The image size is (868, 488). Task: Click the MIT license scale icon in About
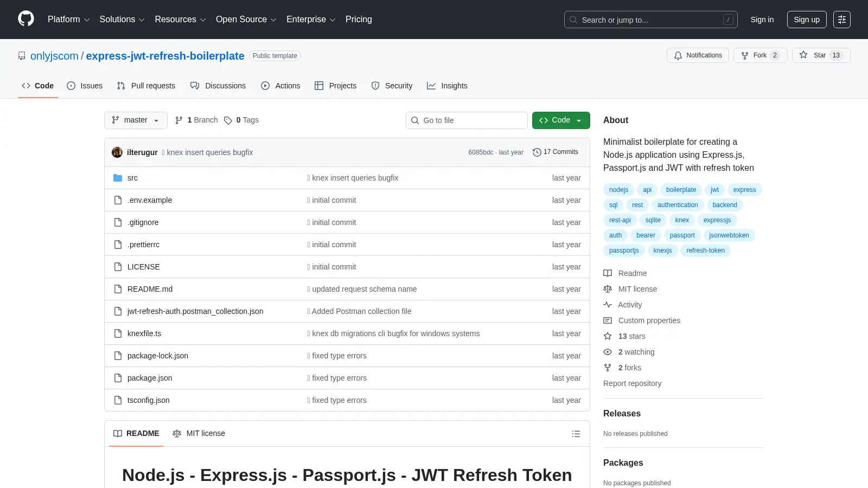click(608, 289)
